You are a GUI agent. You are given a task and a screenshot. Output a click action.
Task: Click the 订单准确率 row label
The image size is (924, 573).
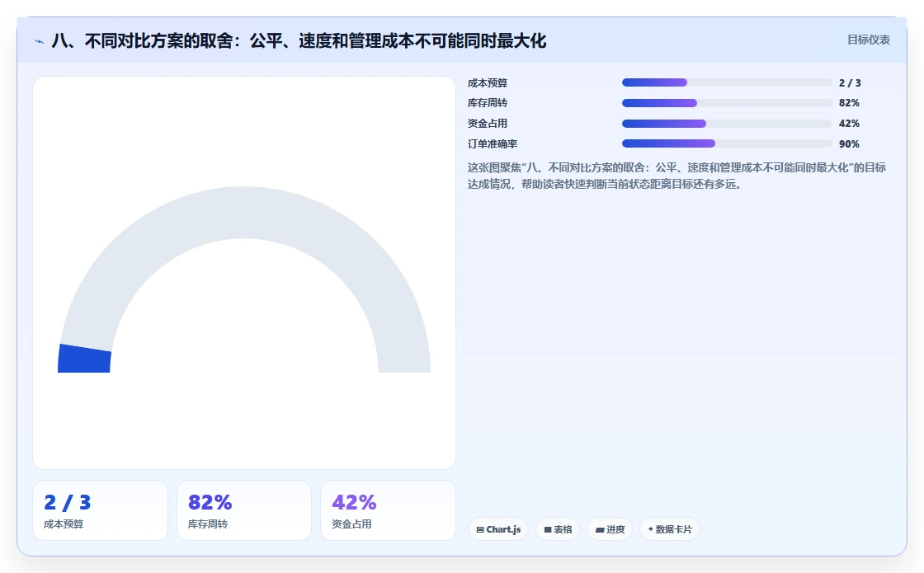click(x=493, y=143)
